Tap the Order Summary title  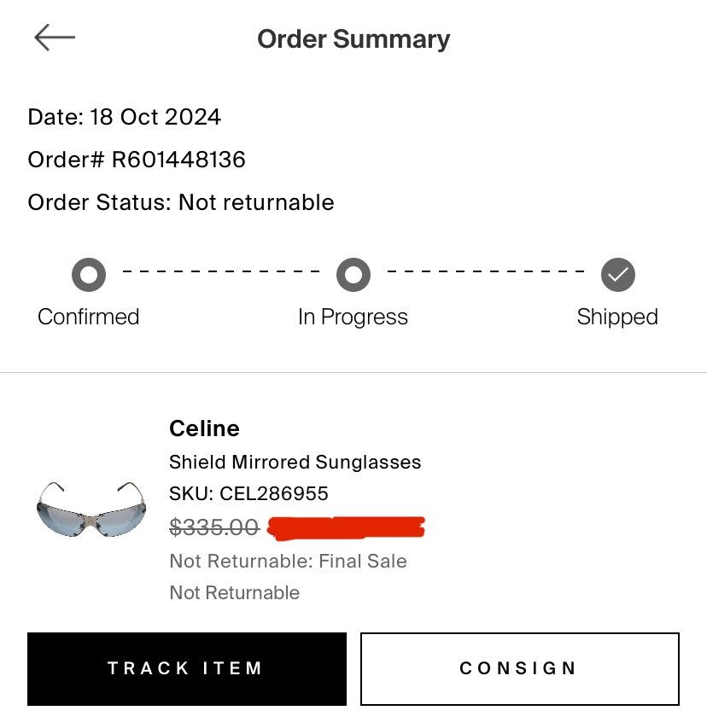click(x=353, y=39)
